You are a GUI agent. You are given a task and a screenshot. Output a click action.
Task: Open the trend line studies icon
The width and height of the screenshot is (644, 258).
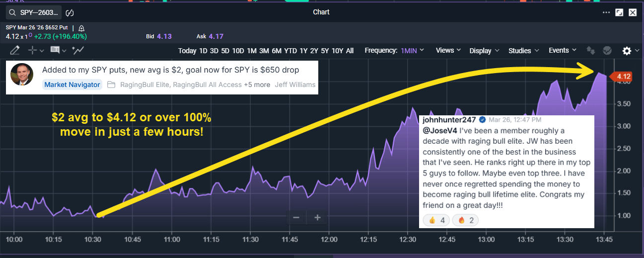78,50
